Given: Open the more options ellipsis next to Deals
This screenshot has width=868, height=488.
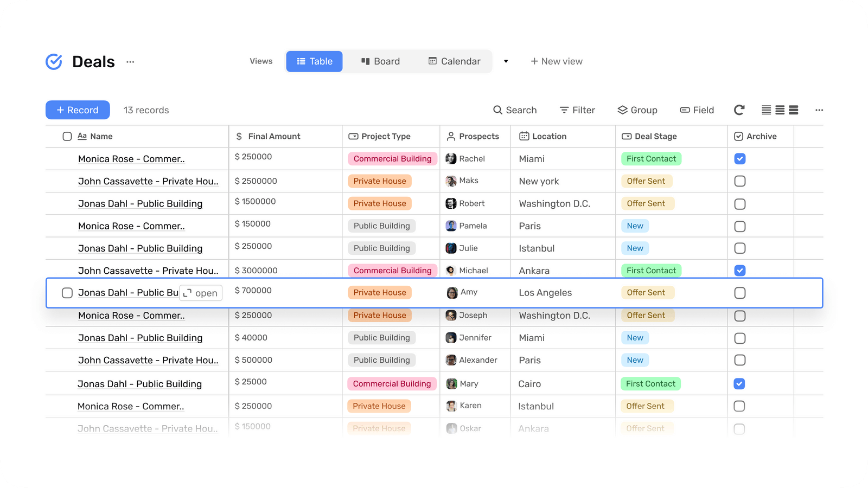Looking at the screenshot, I should tap(130, 62).
